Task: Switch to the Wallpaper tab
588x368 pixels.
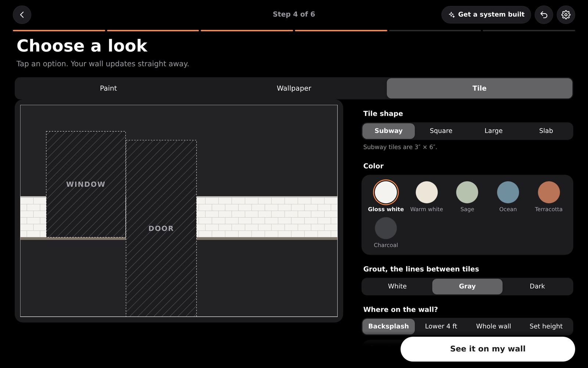Action: coord(294,88)
